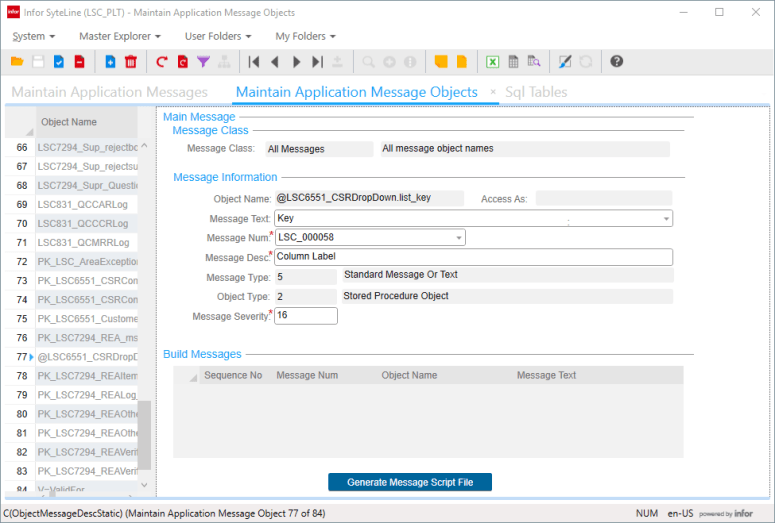Viewport: 775px width, 523px height.
Task: Click row number 80 in object list
Action: coord(21,414)
